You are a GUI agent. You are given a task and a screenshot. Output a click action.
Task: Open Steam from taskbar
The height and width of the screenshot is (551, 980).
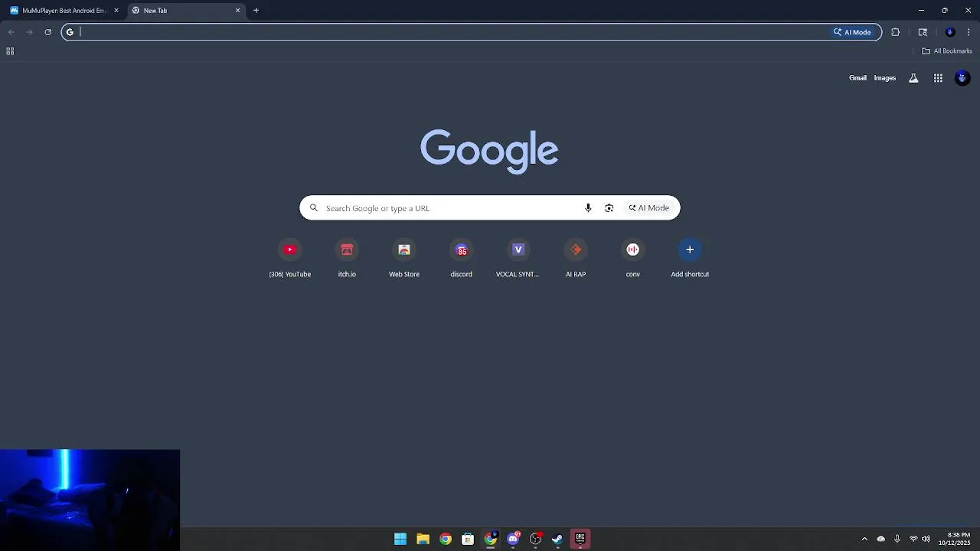coord(557,539)
